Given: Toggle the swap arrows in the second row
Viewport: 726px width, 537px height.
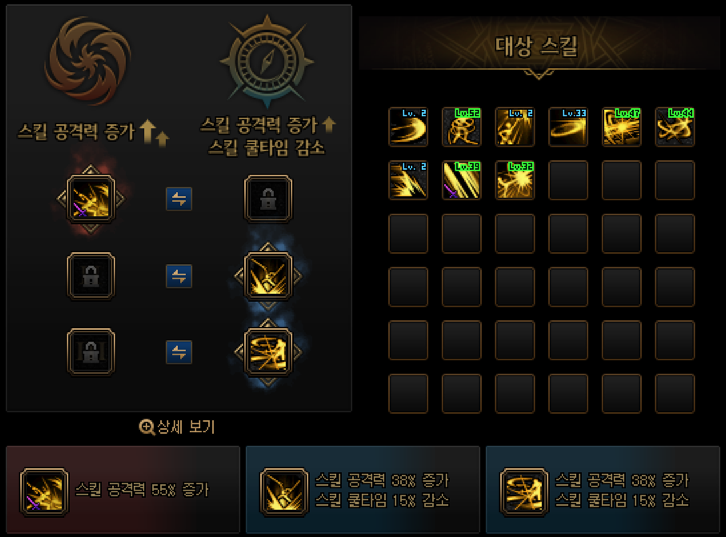Looking at the screenshot, I should point(179,276).
